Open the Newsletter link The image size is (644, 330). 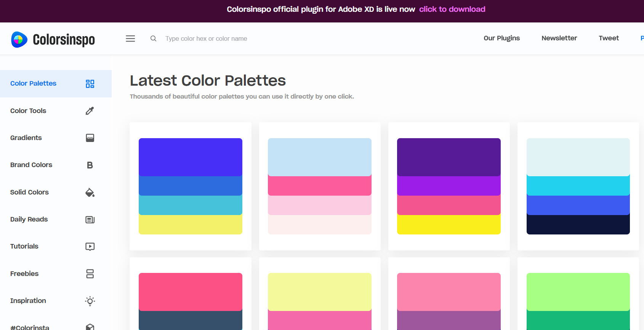point(559,38)
